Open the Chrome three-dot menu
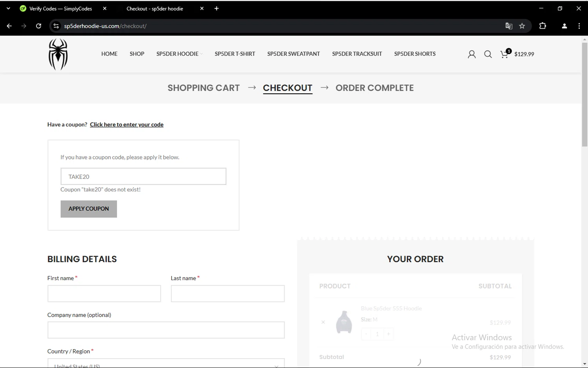 (579, 26)
